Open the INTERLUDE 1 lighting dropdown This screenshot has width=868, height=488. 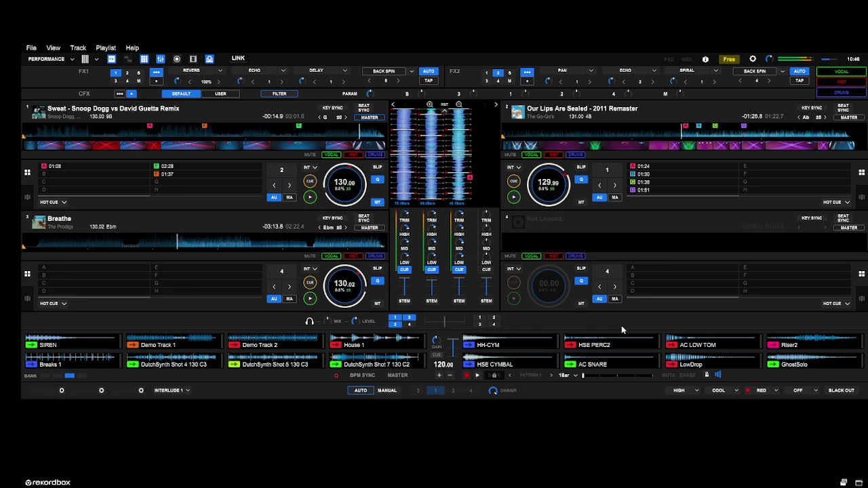172,390
